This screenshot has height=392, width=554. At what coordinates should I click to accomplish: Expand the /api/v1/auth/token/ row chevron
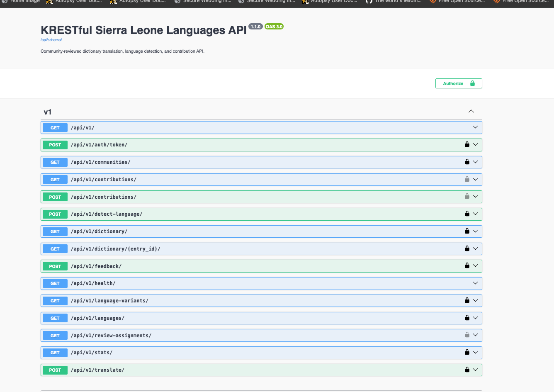[x=476, y=144]
